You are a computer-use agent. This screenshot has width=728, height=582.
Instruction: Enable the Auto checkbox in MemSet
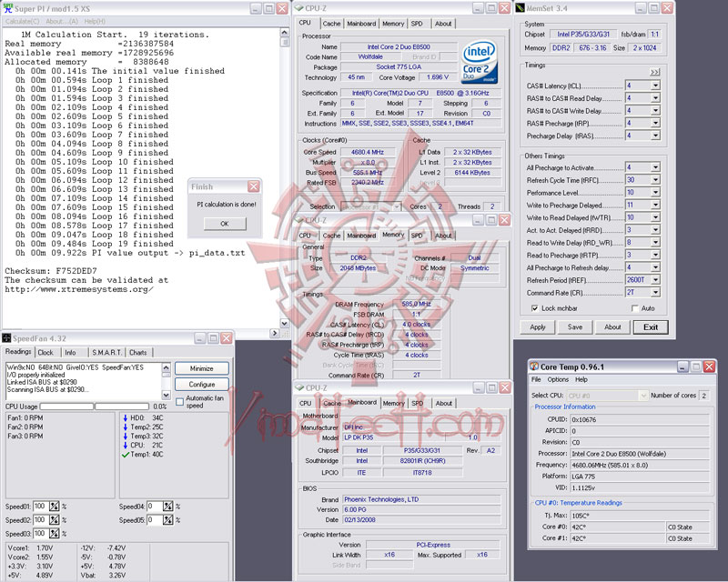tap(635, 308)
